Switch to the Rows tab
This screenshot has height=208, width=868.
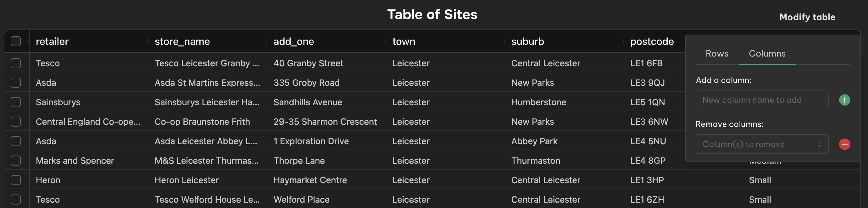pyautogui.click(x=717, y=53)
